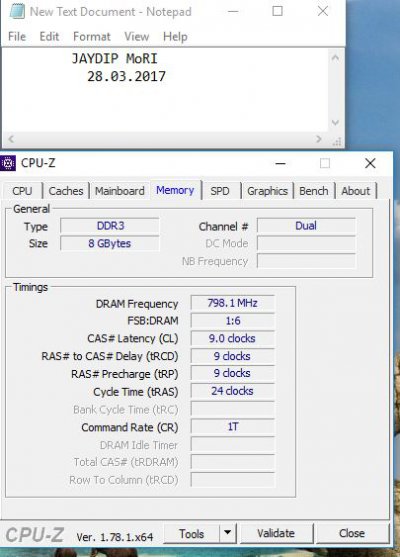Click the tRCD value 9 clocks
This screenshot has width=400, height=557.
(x=233, y=356)
